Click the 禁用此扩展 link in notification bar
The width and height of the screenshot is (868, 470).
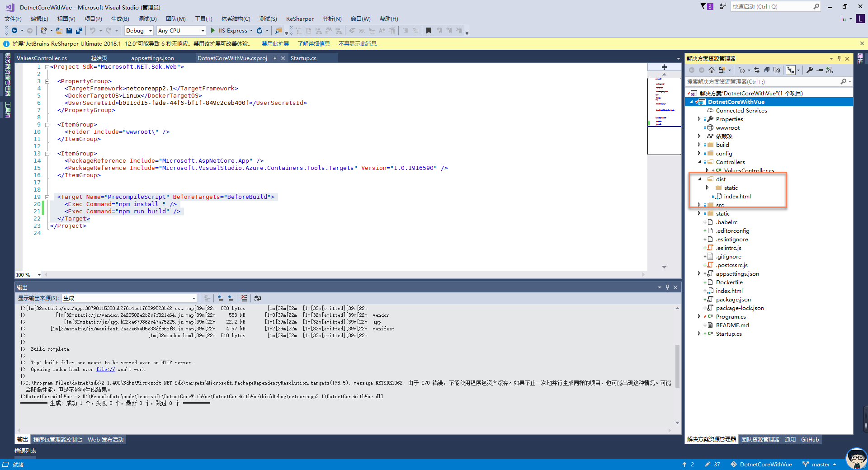tap(275, 44)
